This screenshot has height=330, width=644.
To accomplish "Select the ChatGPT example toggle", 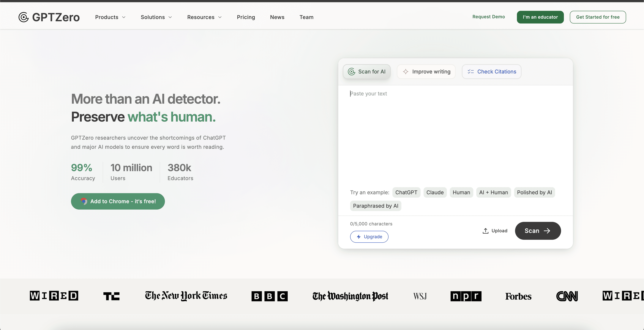I will click(406, 192).
